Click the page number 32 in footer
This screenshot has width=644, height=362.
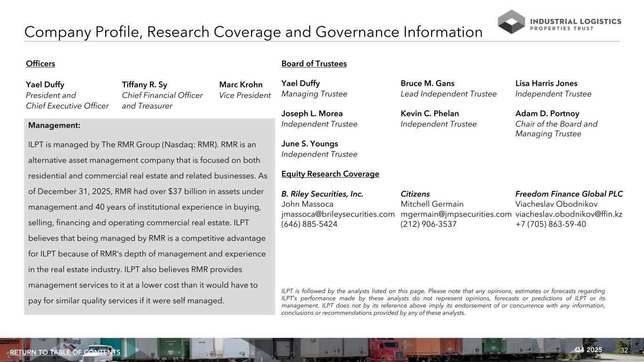click(624, 350)
